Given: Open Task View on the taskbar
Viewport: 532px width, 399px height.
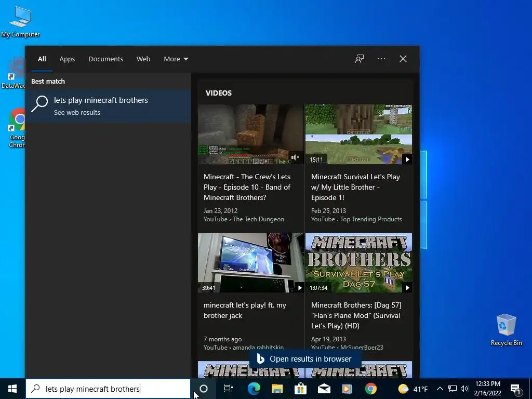Looking at the screenshot, I should tap(229, 389).
